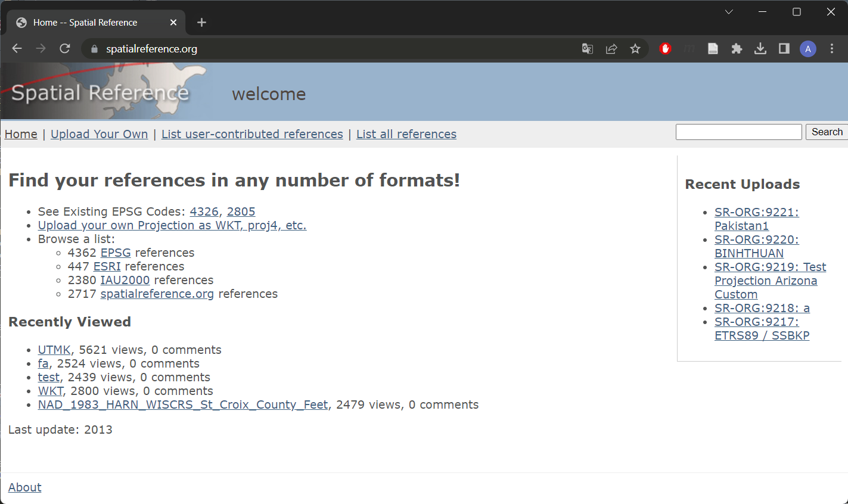The image size is (848, 504).
Task: Open the Extensions puzzle icon
Action: coord(737,49)
